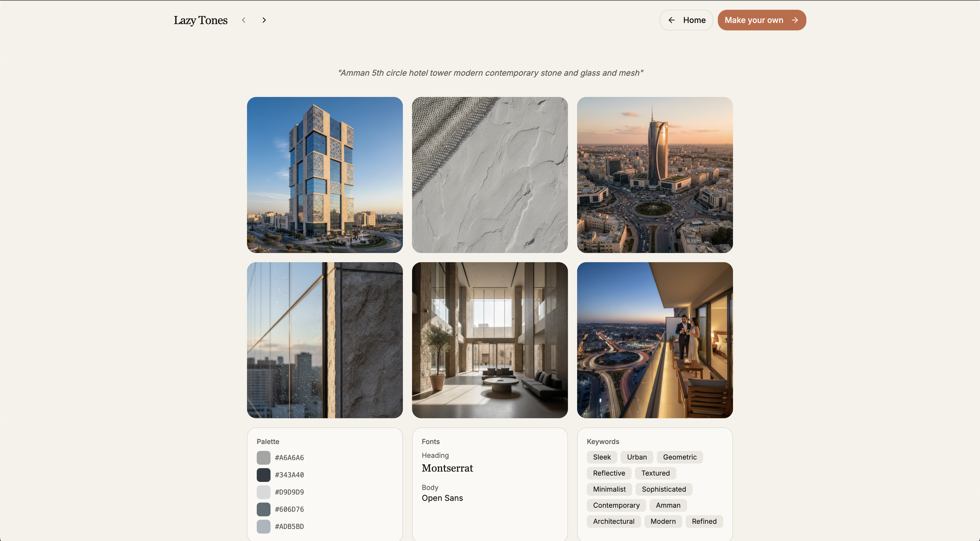Click the Make your own button
The height and width of the screenshot is (541, 980).
click(761, 20)
